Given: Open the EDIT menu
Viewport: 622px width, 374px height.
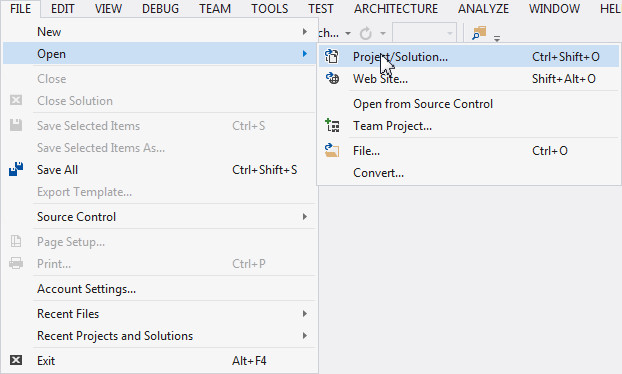Looking at the screenshot, I should tap(62, 8).
